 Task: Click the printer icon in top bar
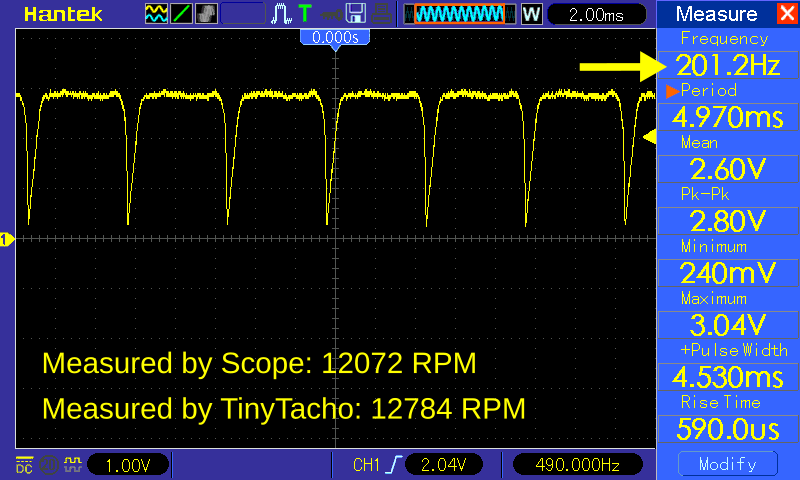[381, 14]
